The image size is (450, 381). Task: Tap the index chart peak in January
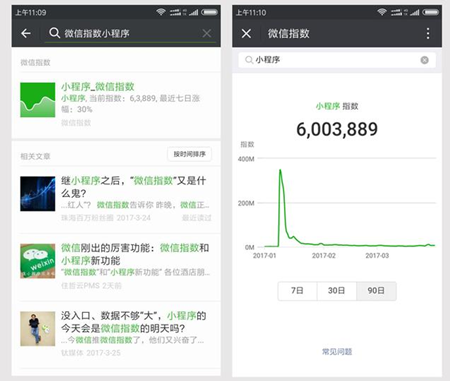pos(280,171)
